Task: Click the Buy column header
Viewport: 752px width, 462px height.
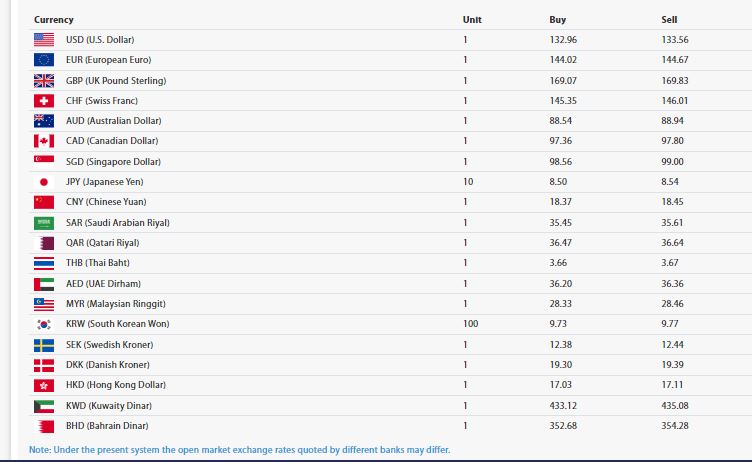Action: 558,20
